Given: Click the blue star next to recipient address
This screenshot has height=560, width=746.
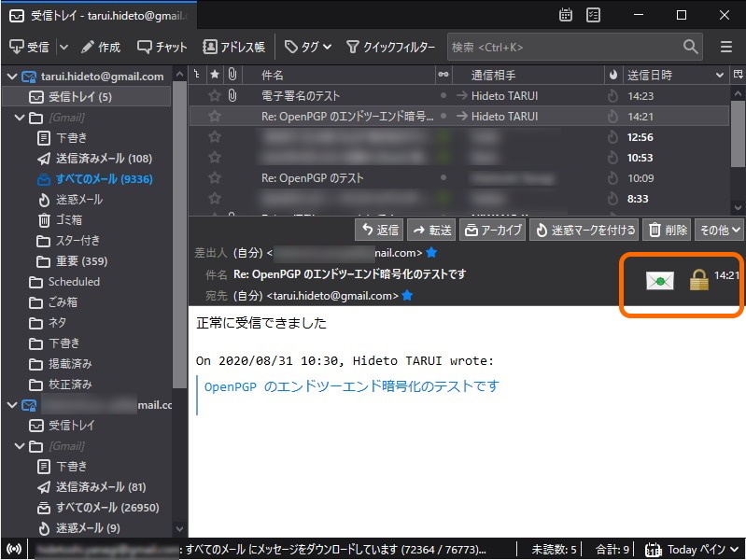Looking at the screenshot, I should pos(407,296).
